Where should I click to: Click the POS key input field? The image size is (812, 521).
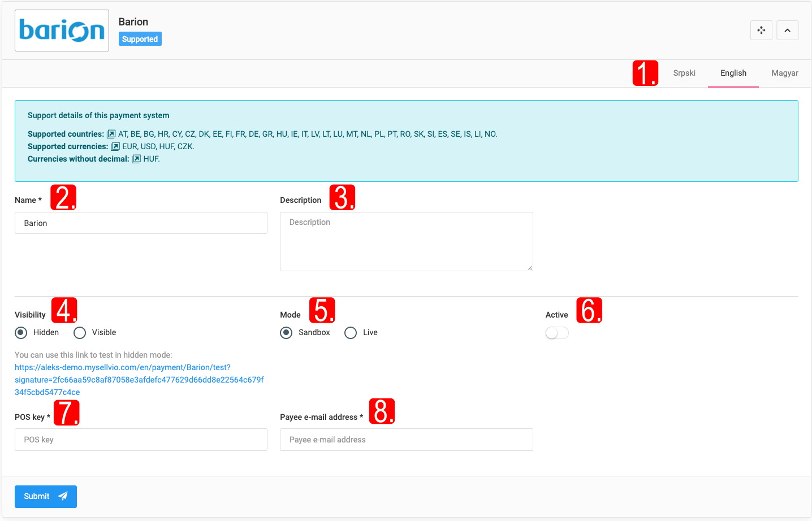(x=141, y=440)
